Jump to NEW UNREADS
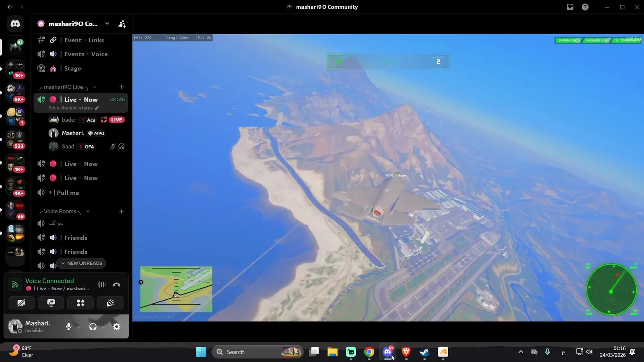 [x=81, y=263]
